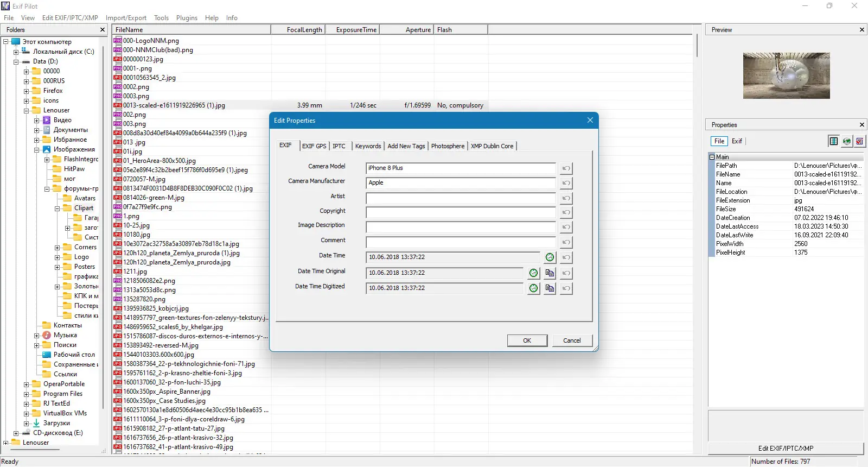Viewport: 868px width, 467px height.
Task: Click the undo icon for Image Description
Action: 566,227
